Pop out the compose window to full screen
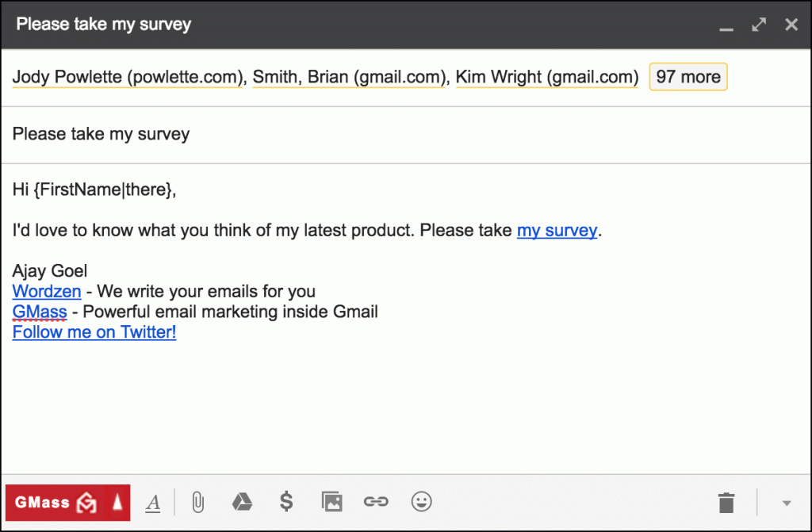The height and width of the screenshot is (532, 812). 758,24
